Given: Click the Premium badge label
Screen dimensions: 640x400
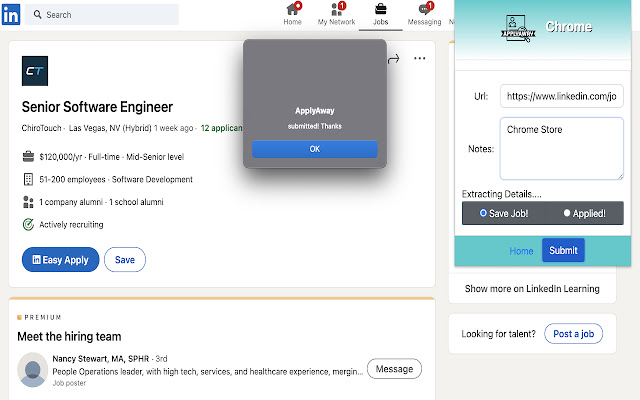Looking at the screenshot, I should (39, 317).
